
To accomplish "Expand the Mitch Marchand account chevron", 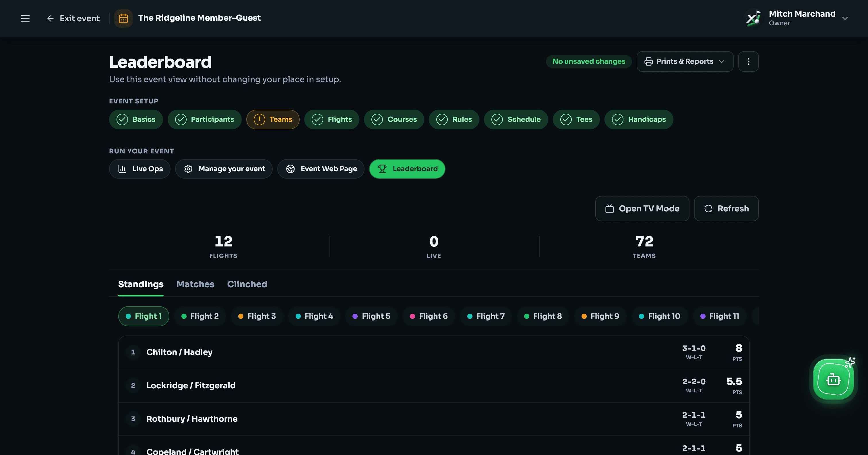I will pos(845,18).
